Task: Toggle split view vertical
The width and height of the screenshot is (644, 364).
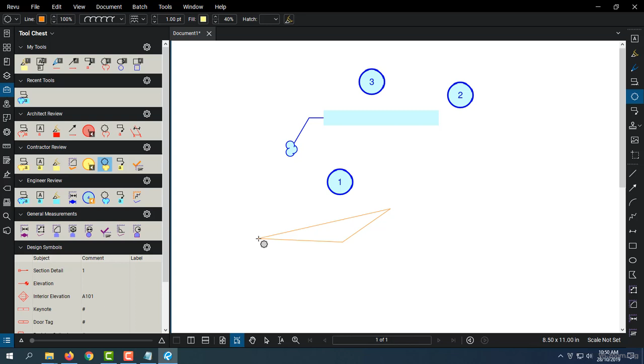Action: pos(191,340)
